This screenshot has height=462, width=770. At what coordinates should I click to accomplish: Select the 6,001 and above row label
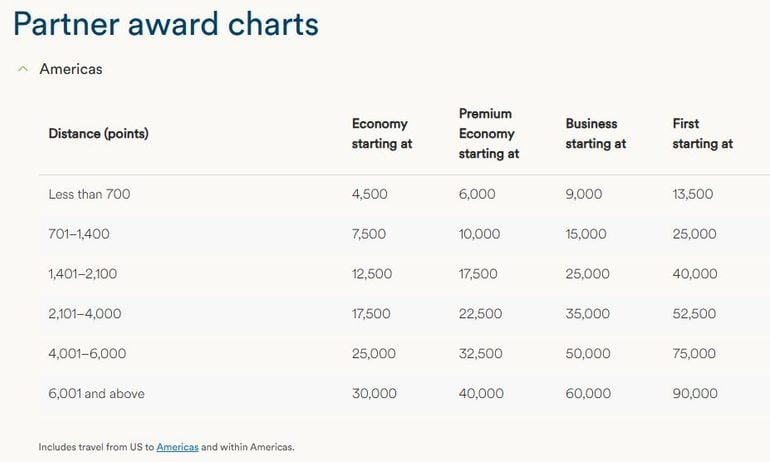pos(96,394)
